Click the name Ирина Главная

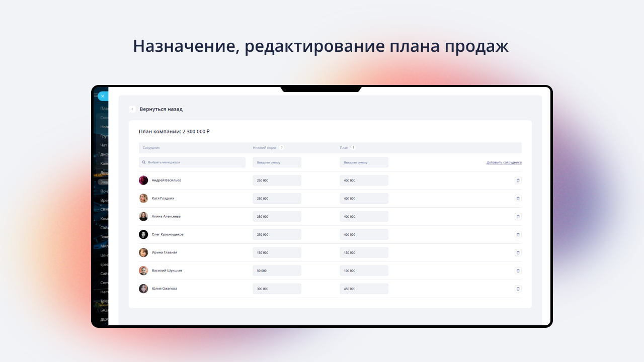coord(165,252)
